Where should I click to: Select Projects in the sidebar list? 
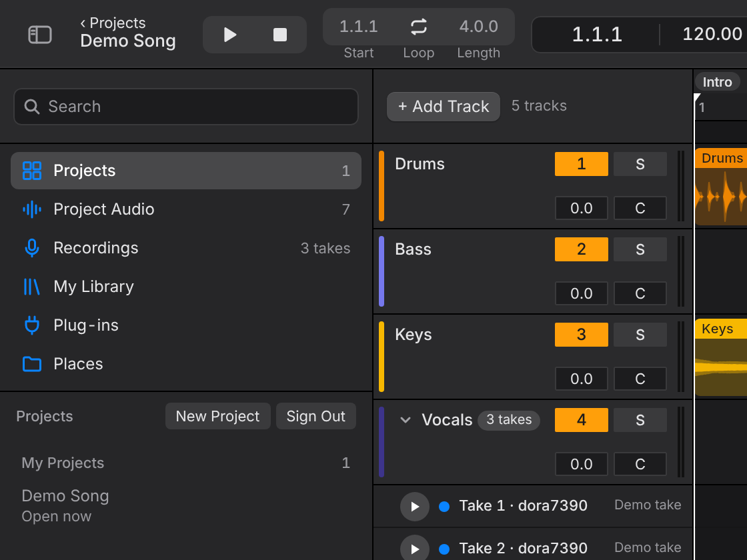pos(186,171)
